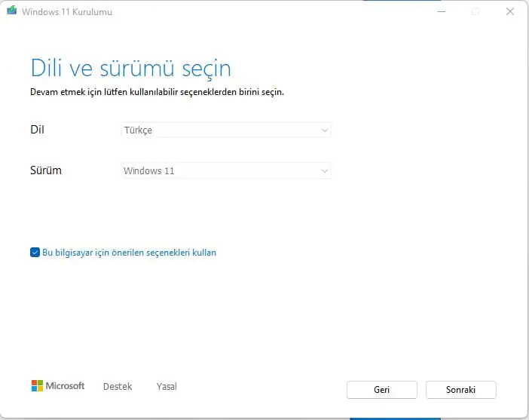
Task: Open the Dil combo box showing Türkçe
Action: (x=225, y=130)
